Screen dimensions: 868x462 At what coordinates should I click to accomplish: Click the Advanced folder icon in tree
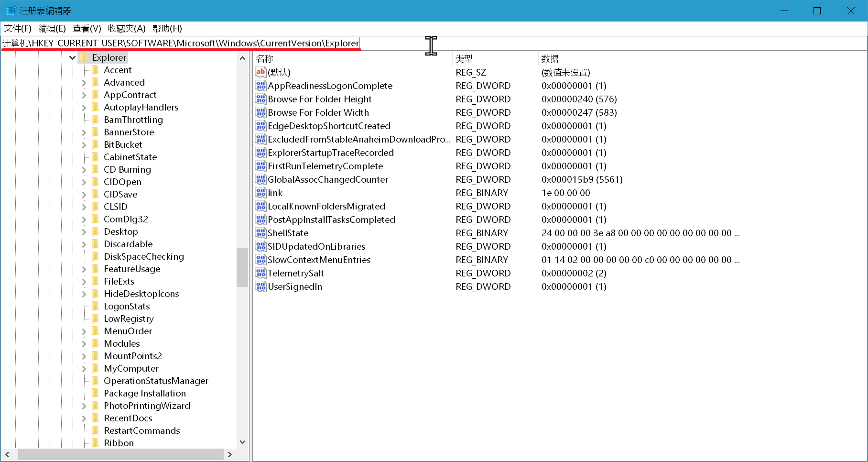(x=96, y=82)
